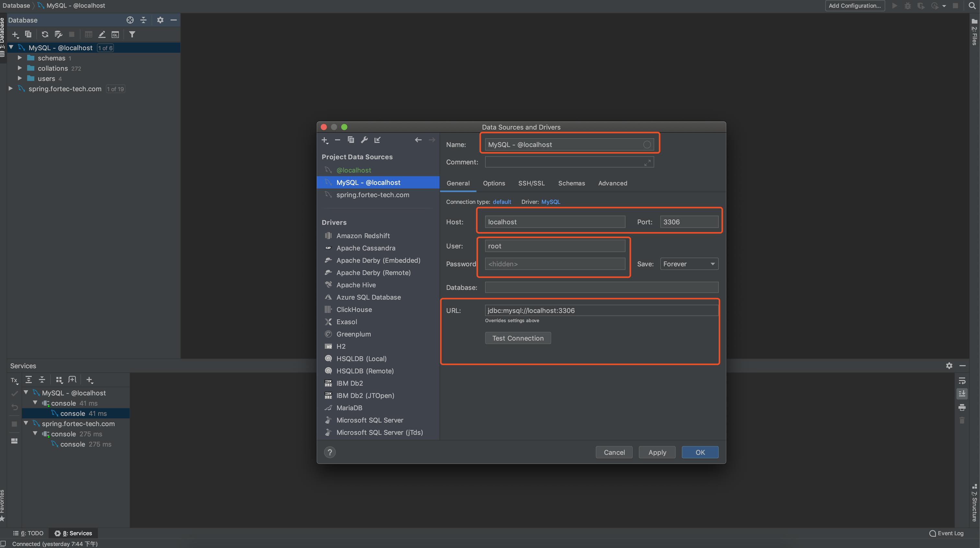This screenshot has height=548, width=980.
Task: Click the Host input field
Action: pyautogui.click(x=555, y=222)
